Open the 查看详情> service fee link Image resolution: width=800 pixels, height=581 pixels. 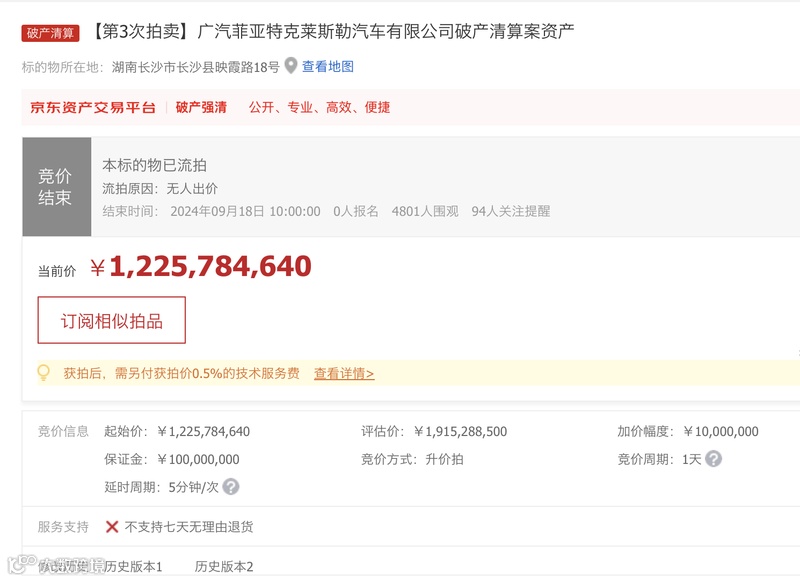(x=344, y=373)
